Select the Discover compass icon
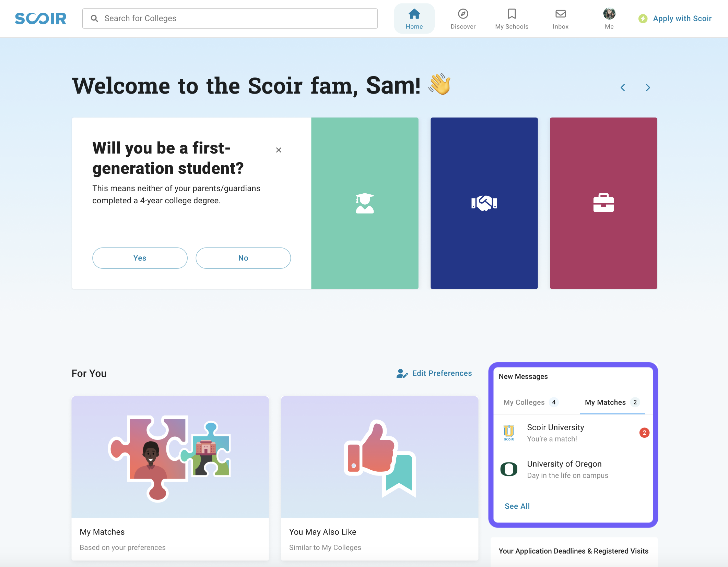The height and width of the screenshot is (567, 728). pos(463,13)
